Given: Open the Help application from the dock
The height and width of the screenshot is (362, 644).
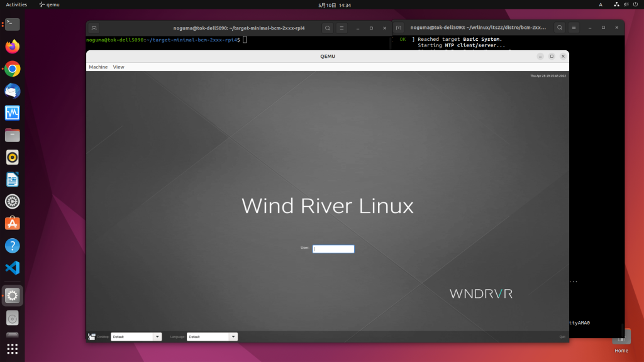Looking at the screenshot, I should (x=13, y=245).
